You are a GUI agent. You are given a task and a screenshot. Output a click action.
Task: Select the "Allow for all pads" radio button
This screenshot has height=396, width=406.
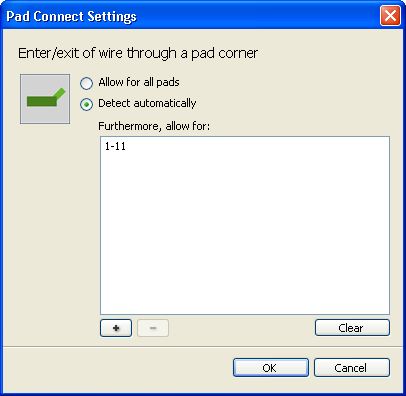tap(86, 83)
